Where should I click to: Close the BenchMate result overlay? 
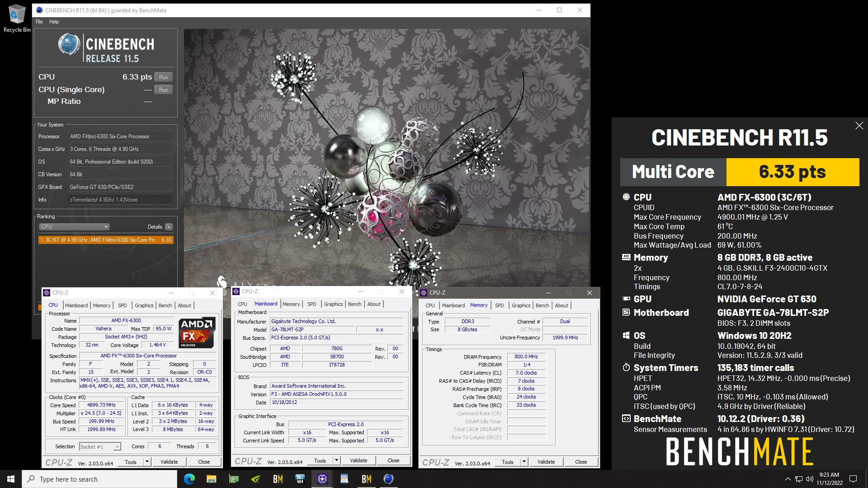(x=859, y=126)
